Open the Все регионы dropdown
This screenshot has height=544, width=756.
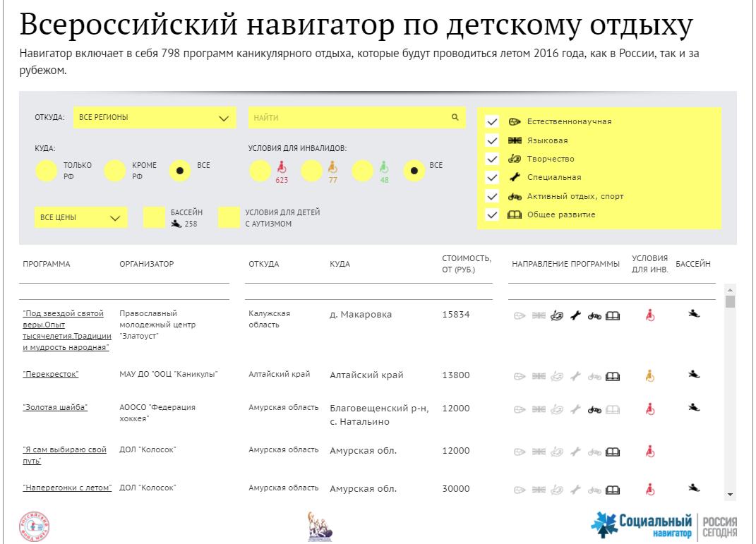(155, 118)
